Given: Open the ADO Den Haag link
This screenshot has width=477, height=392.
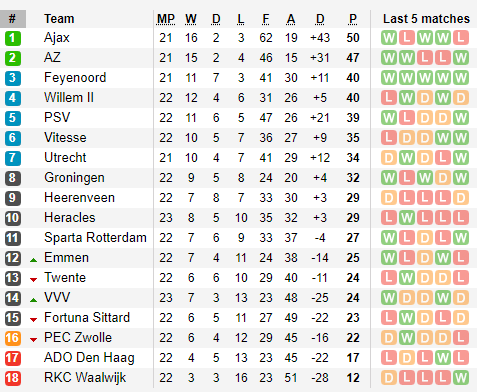Looking at the screenshot, I should click(89, 358).
